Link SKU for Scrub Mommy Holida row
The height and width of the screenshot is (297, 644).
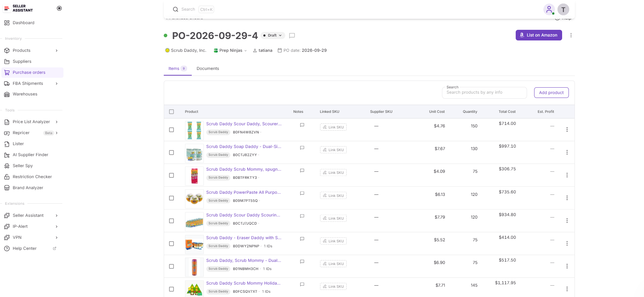pos(333,286)
